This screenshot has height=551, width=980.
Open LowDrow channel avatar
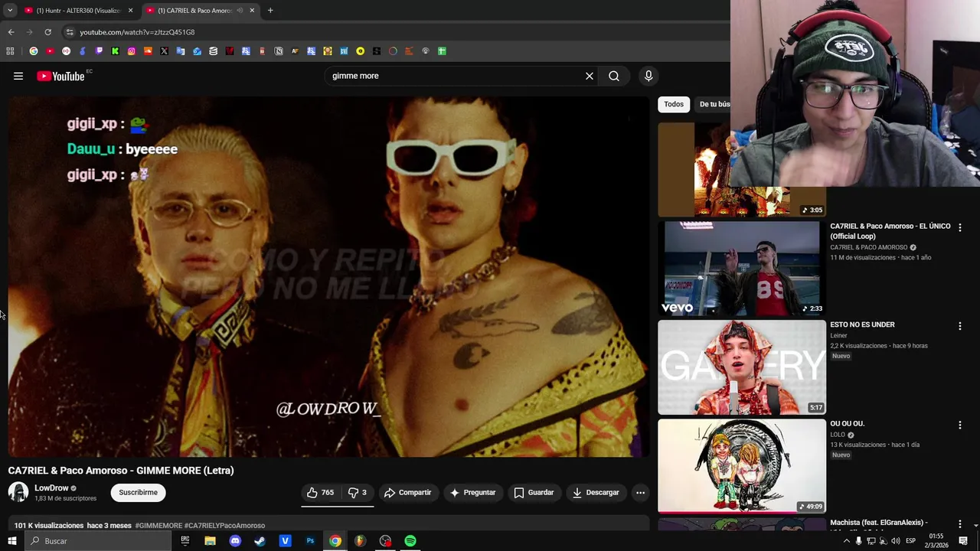click(x=18, y=492)
